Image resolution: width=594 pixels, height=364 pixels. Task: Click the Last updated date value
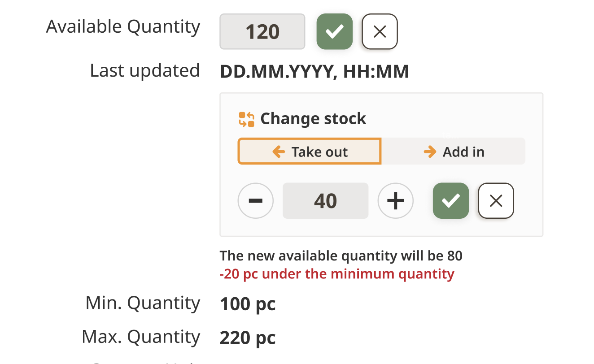(314, 72)
